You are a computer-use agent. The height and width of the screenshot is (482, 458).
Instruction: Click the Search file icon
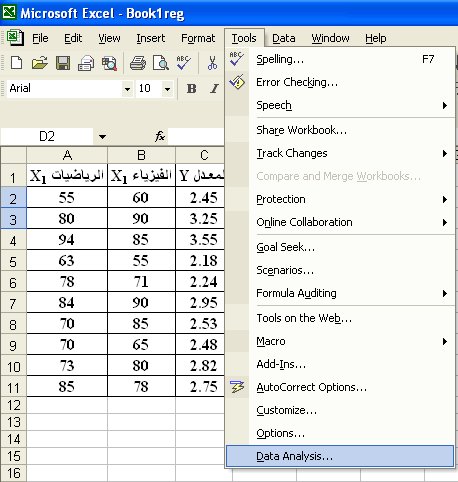(109, 63)
